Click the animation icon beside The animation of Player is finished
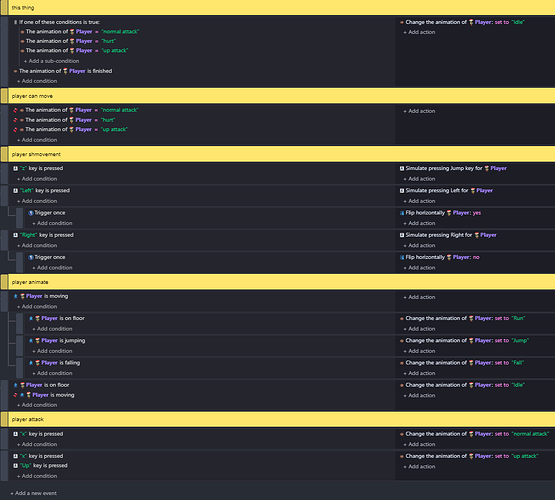The image size is (555, 500). [x=15, y=71]
